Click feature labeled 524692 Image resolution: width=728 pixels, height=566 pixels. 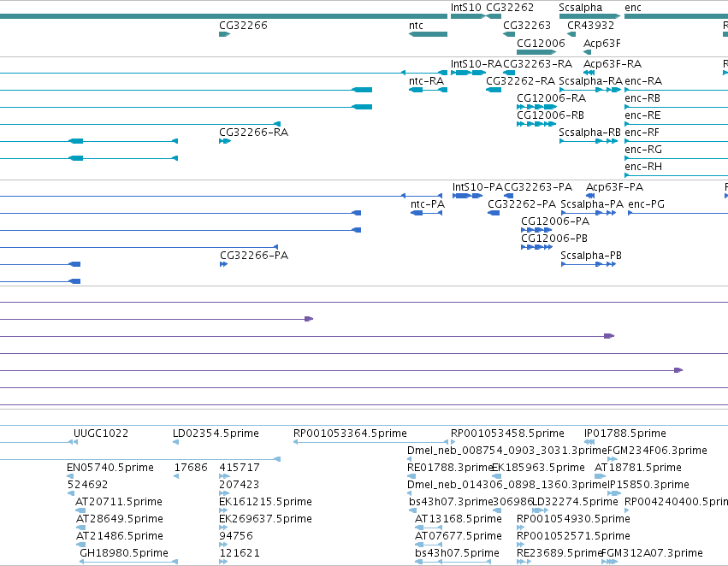(x=87, y=485)
